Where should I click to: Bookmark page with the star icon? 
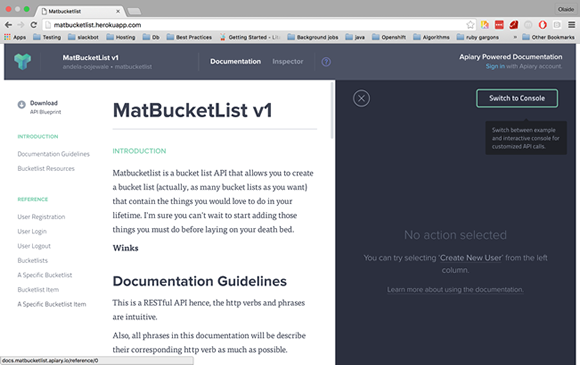pyautogui.click(x=470, y=25)
